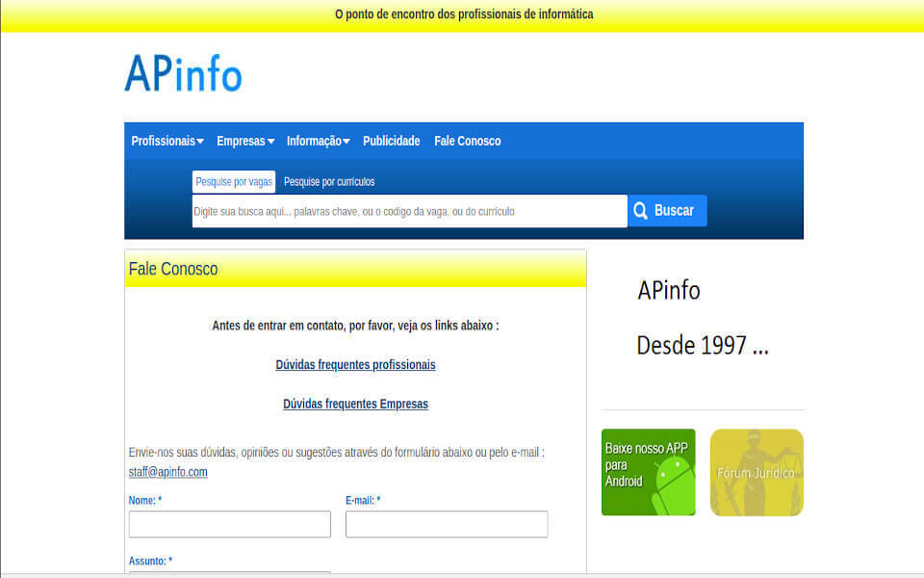Image resolution: width=924 pixels, height=578 pixels.
Task: Focus the job search text field
Action: [410, 211]
